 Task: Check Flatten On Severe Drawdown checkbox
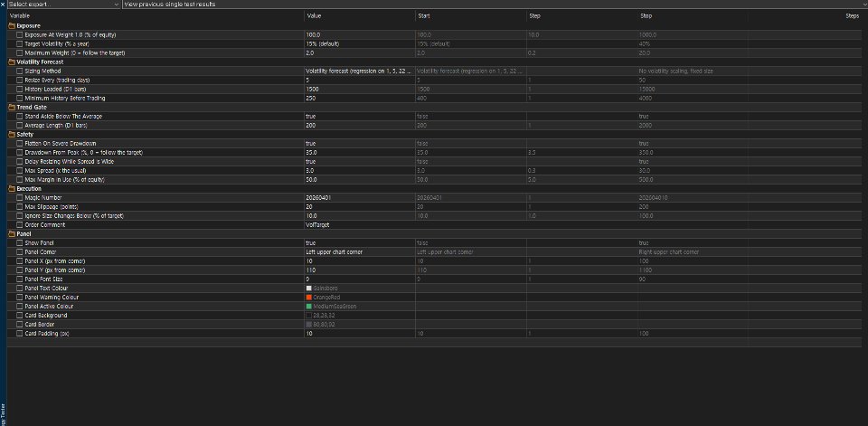click(19, 143)
